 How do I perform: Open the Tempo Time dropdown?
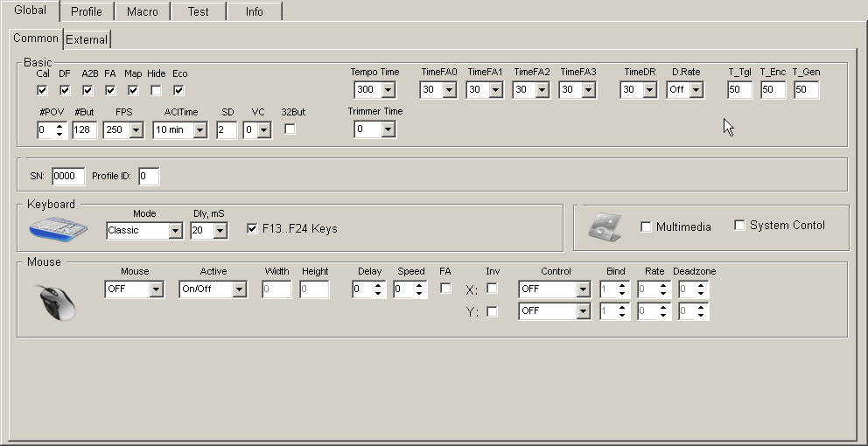[x=388, y=90]
